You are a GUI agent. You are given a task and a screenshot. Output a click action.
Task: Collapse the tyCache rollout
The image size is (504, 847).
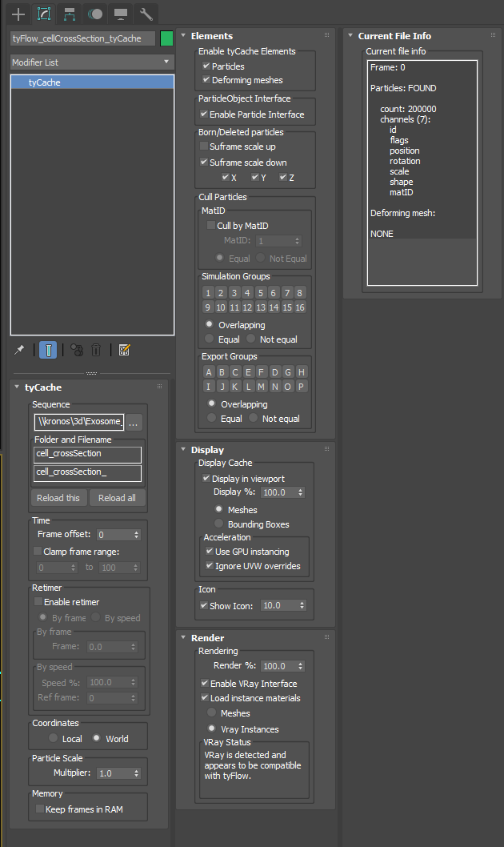17,387
